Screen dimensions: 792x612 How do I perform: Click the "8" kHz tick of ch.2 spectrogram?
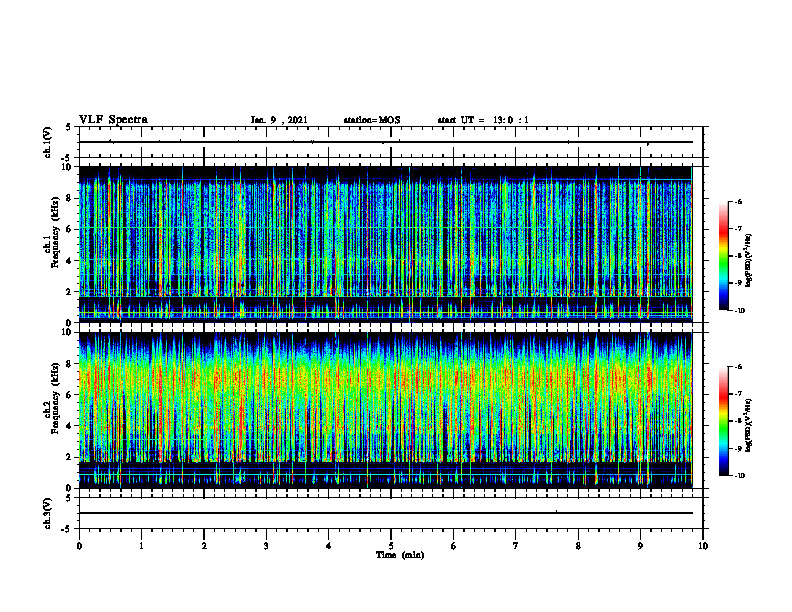[x=69, y=364]
